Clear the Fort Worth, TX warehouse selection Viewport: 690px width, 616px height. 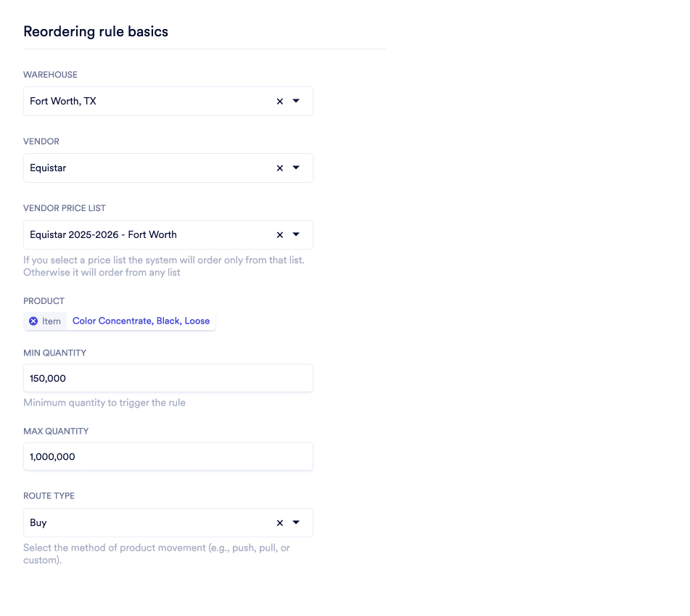[280, 102]
